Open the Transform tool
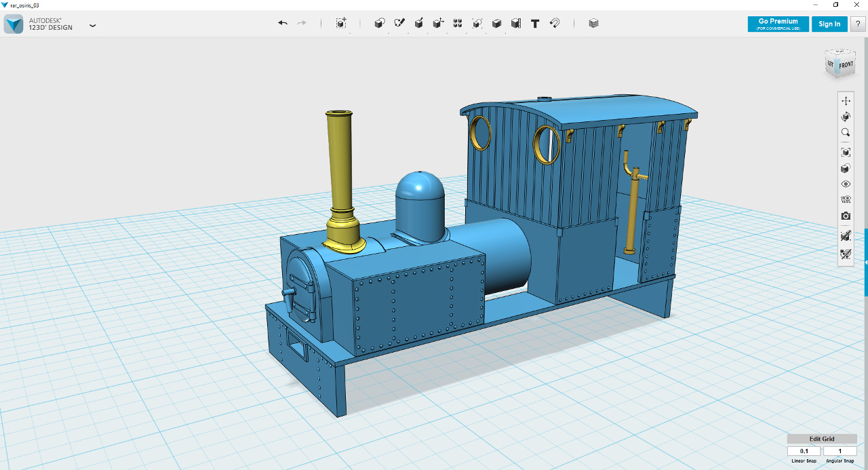The image size is (868, 470). tap(341, 23)
